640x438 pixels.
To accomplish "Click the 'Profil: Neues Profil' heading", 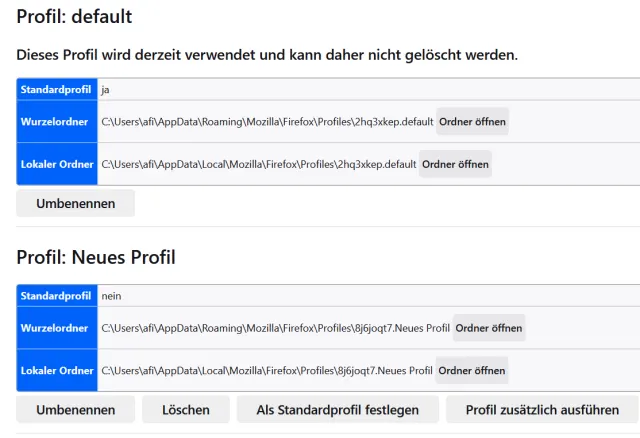I will click(96, 258).
